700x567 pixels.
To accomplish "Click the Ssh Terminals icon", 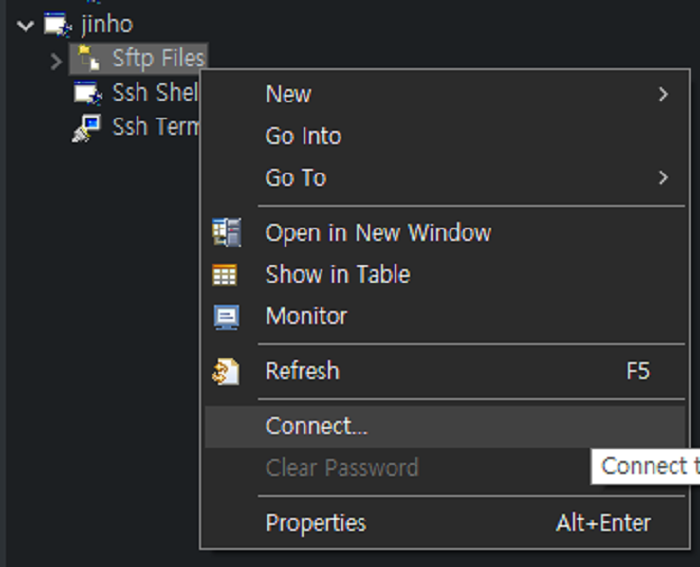I will pos(88,127).
